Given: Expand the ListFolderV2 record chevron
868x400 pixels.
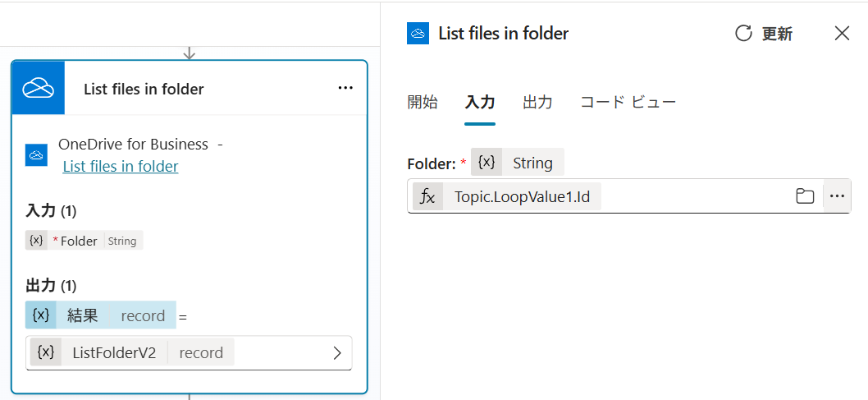Looking at the screenshot, I should click(x=337, y=353).
